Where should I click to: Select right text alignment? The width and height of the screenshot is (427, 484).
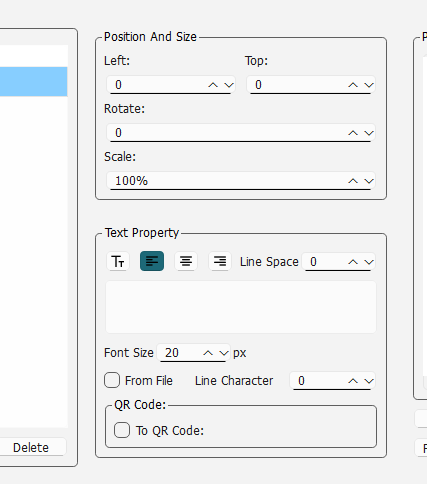[220, 261]
